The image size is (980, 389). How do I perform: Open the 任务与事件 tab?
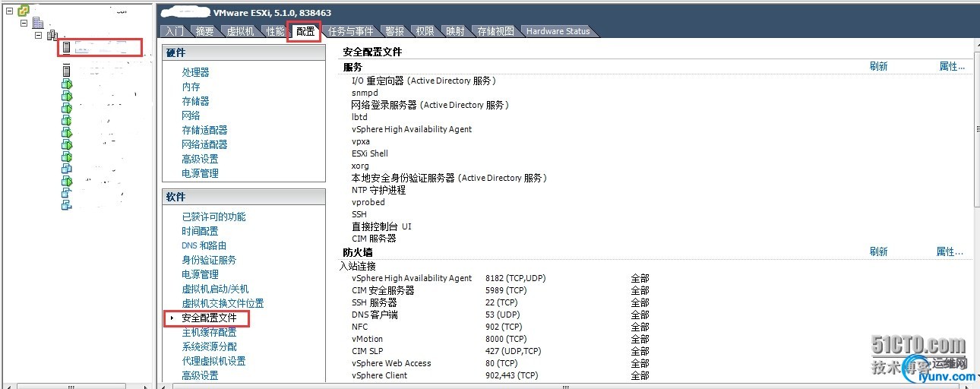(x=350, y=31)
